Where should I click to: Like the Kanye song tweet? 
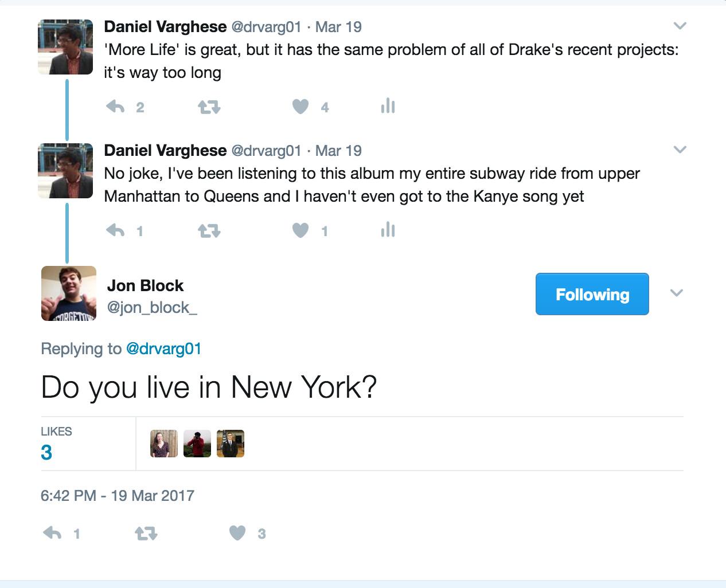click(x=300, y=230)
